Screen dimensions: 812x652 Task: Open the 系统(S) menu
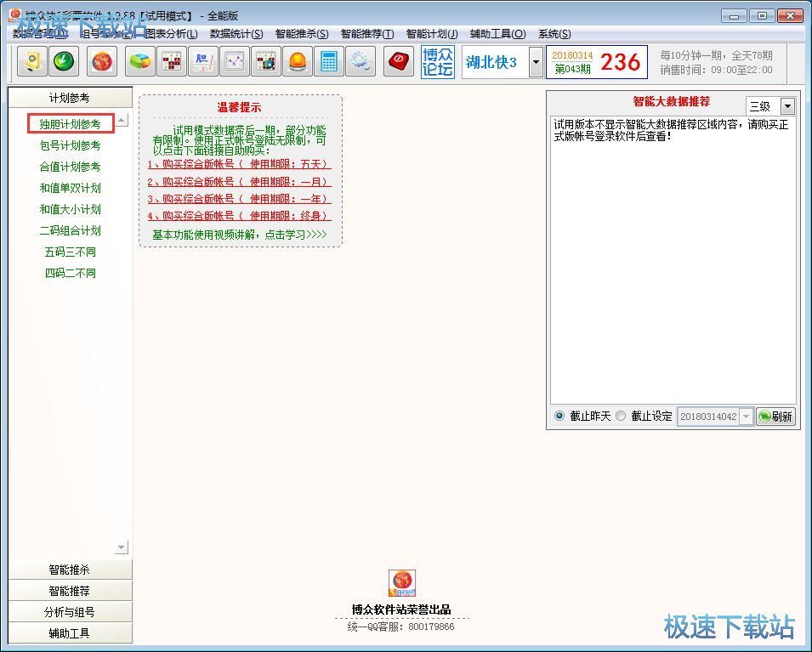pos(554,34)
